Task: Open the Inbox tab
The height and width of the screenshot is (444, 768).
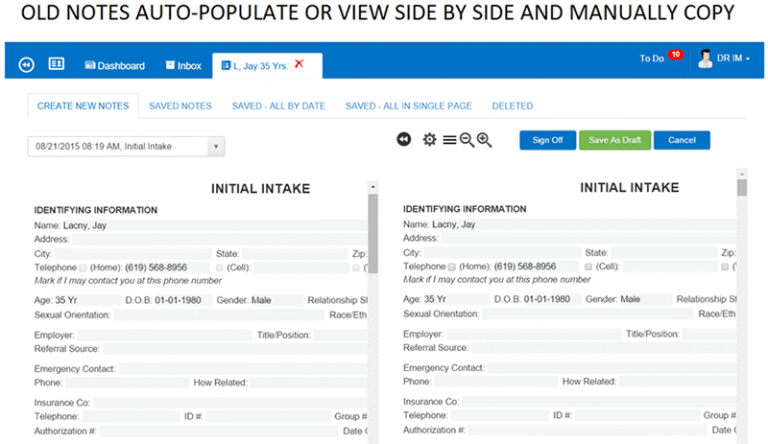Action: point(184,66)
